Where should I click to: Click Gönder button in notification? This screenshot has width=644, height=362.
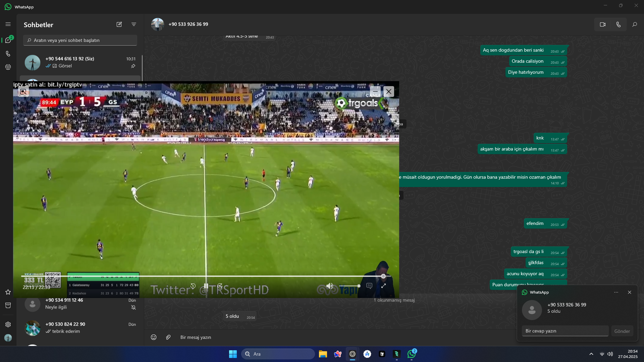[622, 331]
